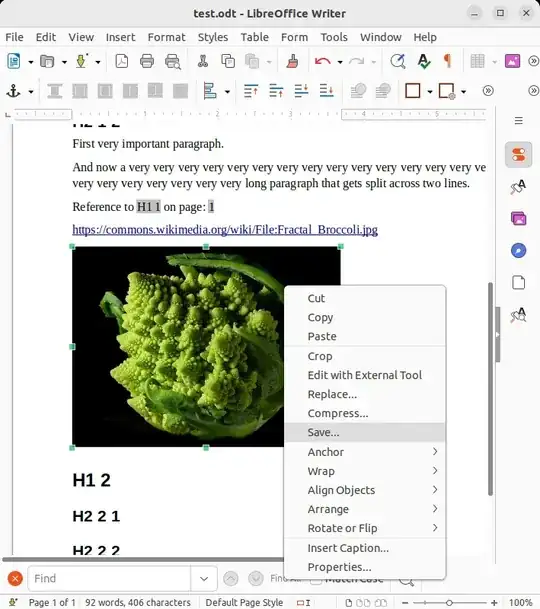Toggle the sidebar Properties deck button
The image size is (540, 609).
pyautogui.click(x=519, y=155)
